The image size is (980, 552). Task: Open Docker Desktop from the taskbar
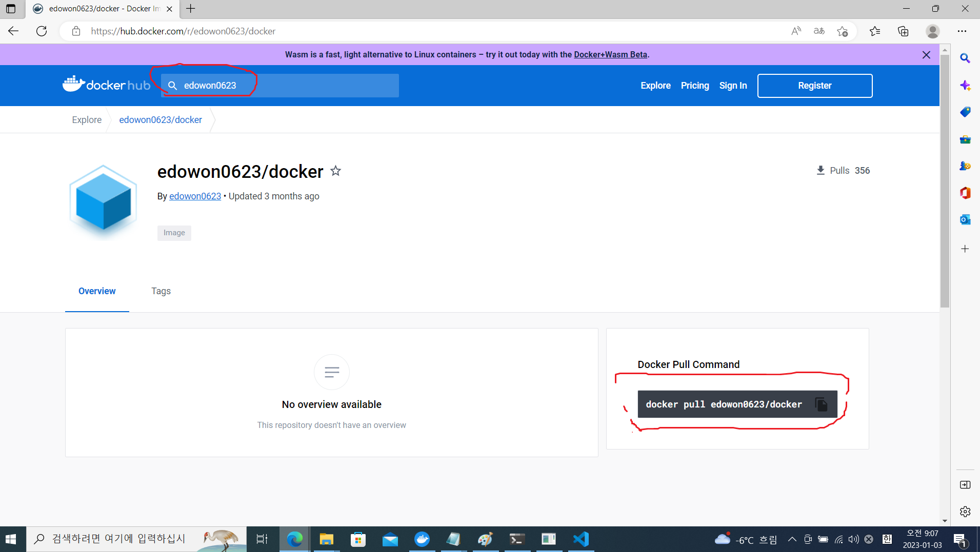422,539
